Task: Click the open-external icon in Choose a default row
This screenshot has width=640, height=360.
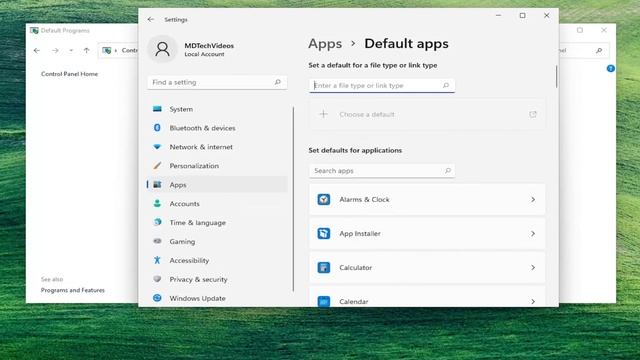Action: [x=533, y=114]
